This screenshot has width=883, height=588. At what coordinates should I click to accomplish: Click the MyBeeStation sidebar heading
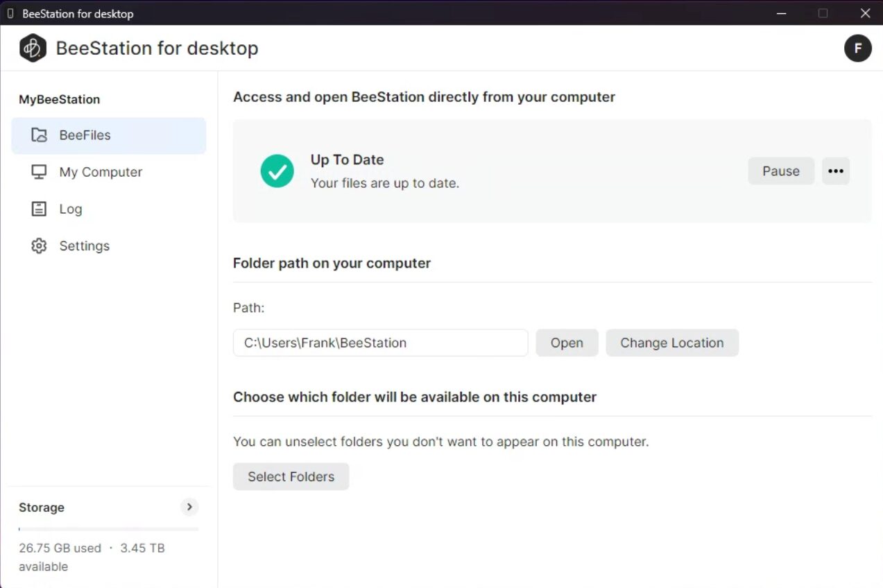(60, 99)
